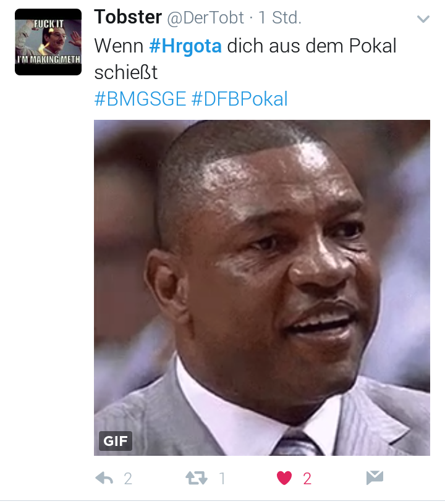This screenshot has width=445, height=504.
Task: Open the #DFBPokal hashtag
Action: (x=240, y=98)
